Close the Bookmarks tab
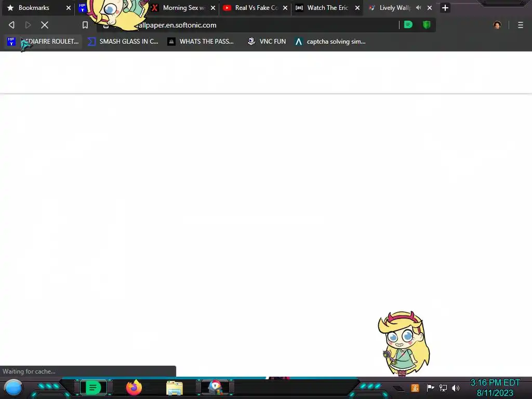532x399 pixels. click(68, 8)
